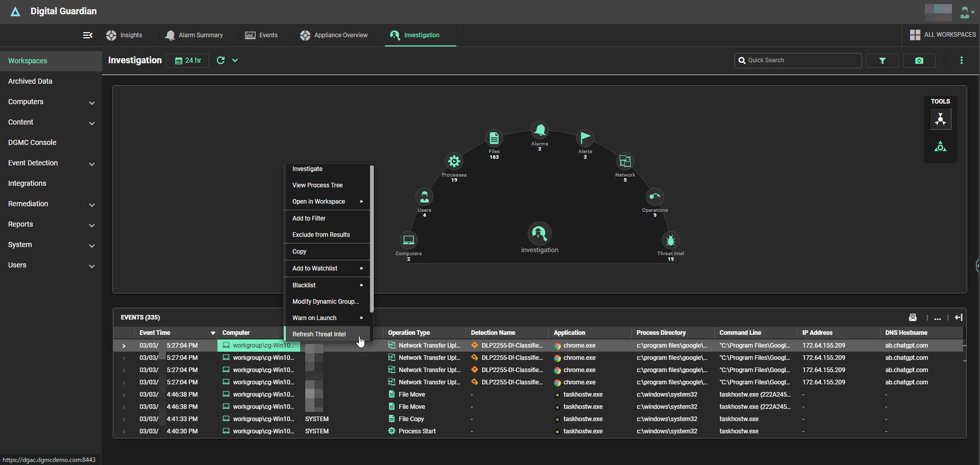The width and height of the screenshot is (980, 465).
Task: Choose Investigate from context menu
Action: (327, 169)
